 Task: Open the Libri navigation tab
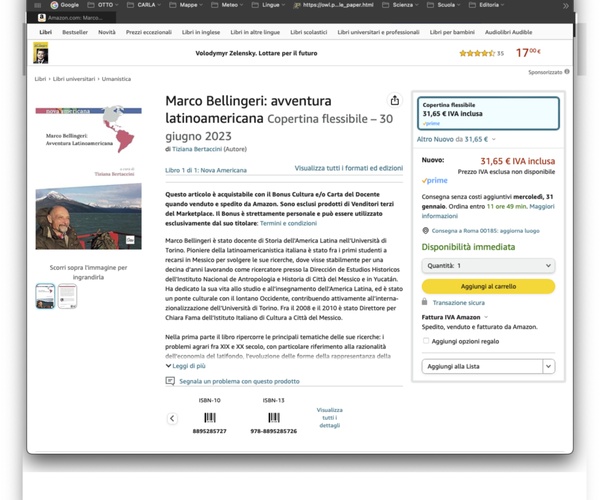(x=46, y=32)
